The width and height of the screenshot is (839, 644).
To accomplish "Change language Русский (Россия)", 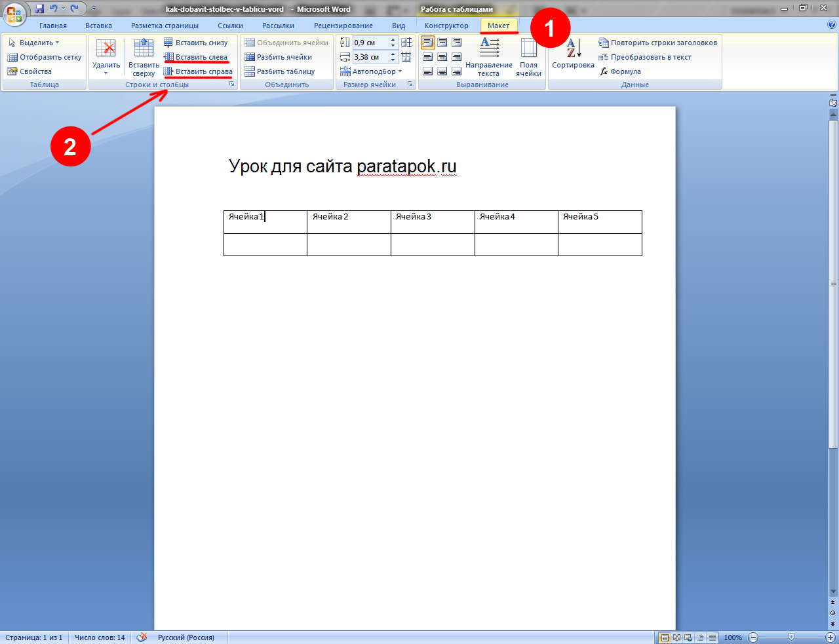I will pyautogui.click(x=186, y=637).
